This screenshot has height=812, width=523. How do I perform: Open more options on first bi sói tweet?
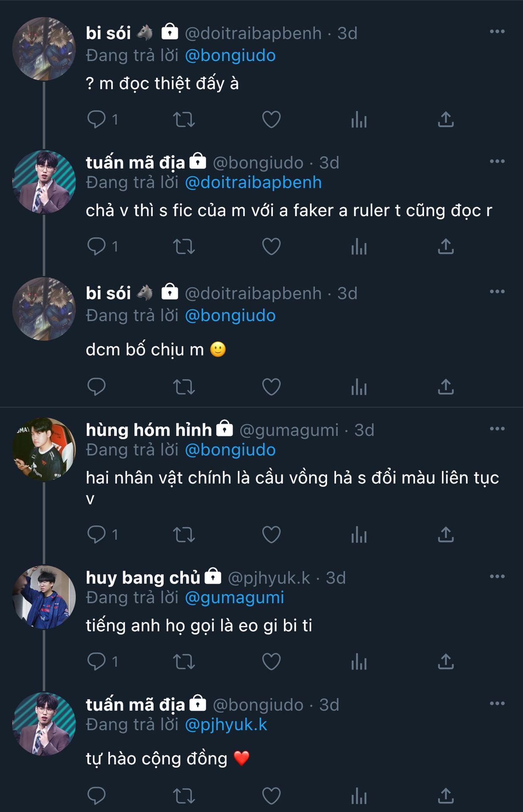pyautogui.click(x=497, y=32)
